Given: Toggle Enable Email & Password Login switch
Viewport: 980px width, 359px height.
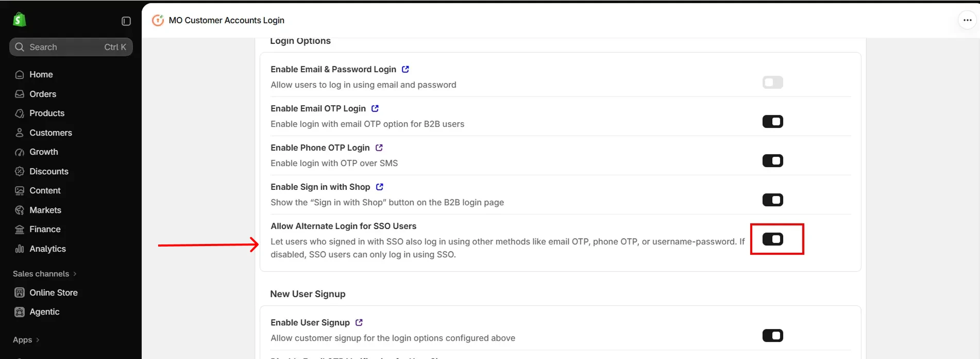Looking at the screenshot, I should 772,83.
